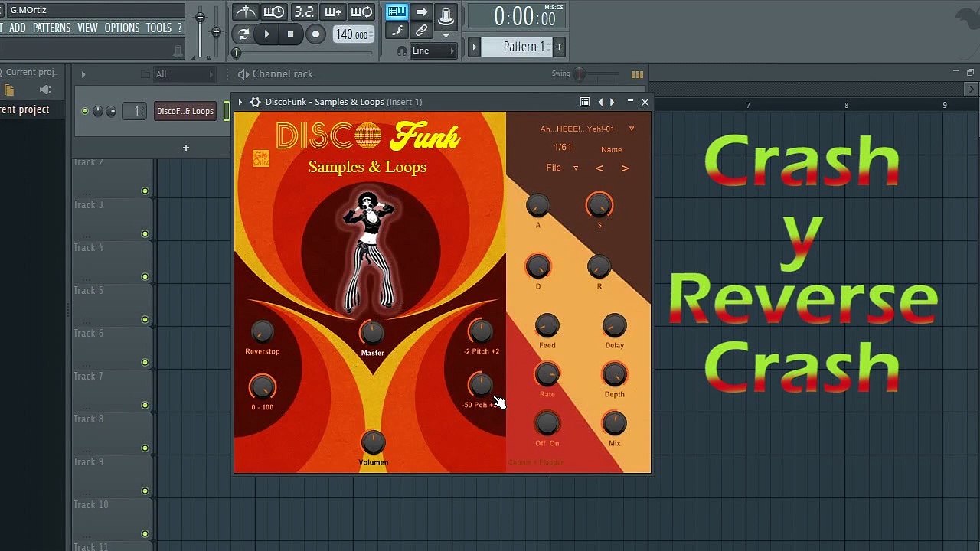Open the All channel filter dropdown
980x551 pixels.
tap(184, 74)
